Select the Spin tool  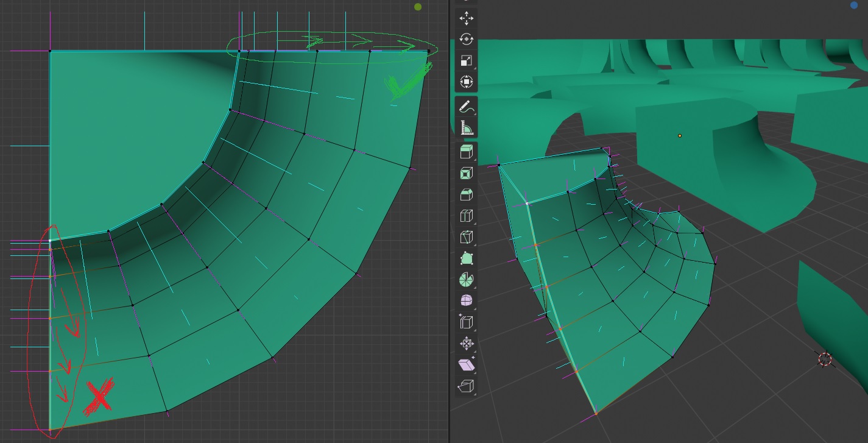(466, 279)
